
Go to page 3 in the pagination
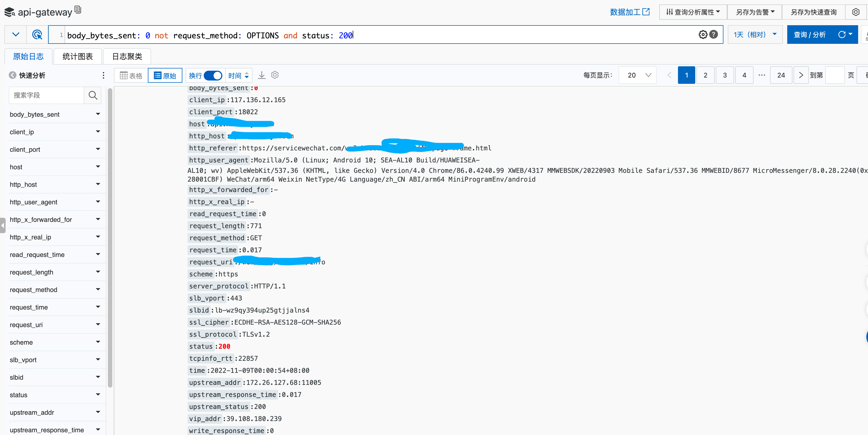click(725, 75)
